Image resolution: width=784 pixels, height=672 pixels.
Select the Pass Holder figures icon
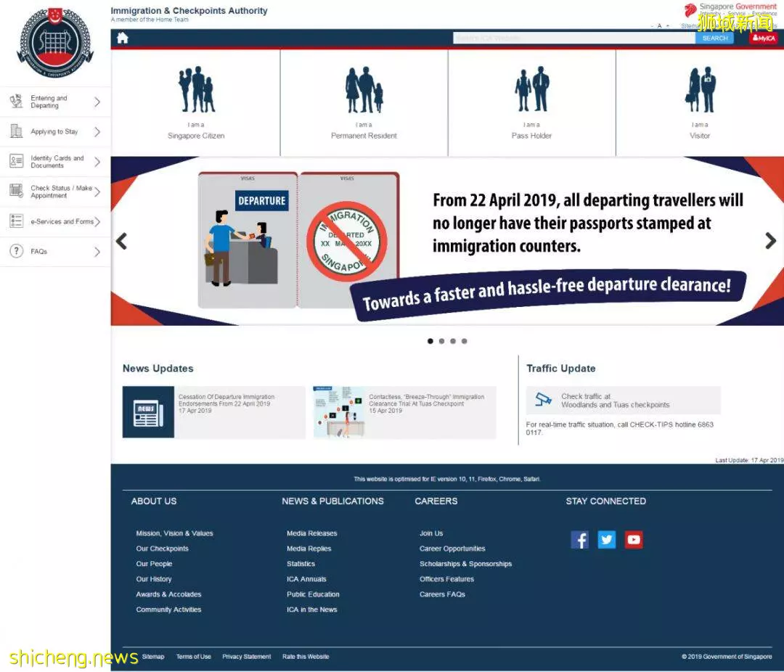click(x=532, y=89)
